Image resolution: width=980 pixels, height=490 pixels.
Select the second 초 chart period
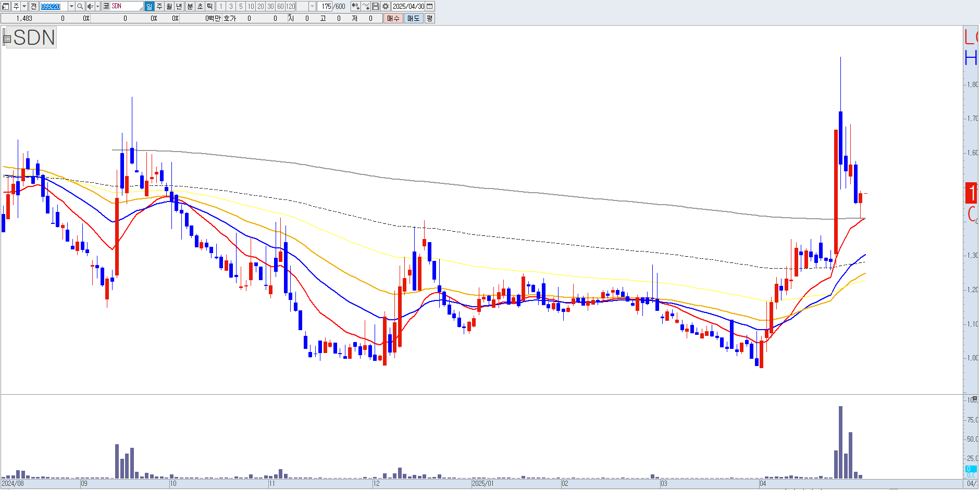[x=200, y=6]
